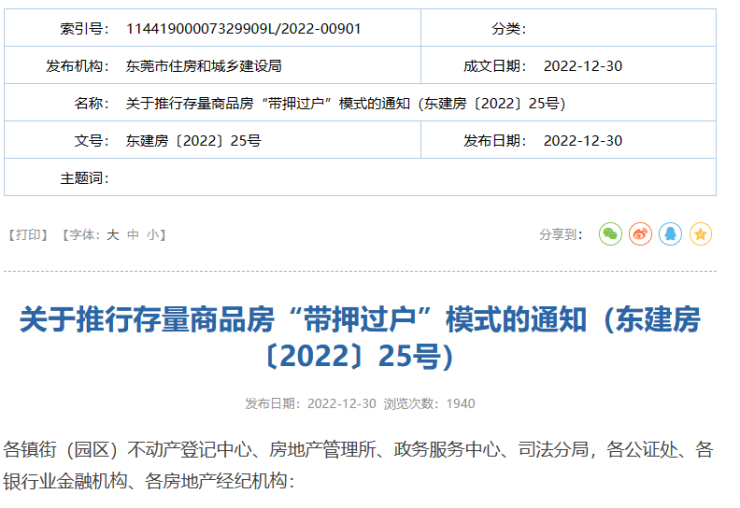Click the 发布机构 label
The height and width of the screenshot is (508, 740).
(77, 66)
